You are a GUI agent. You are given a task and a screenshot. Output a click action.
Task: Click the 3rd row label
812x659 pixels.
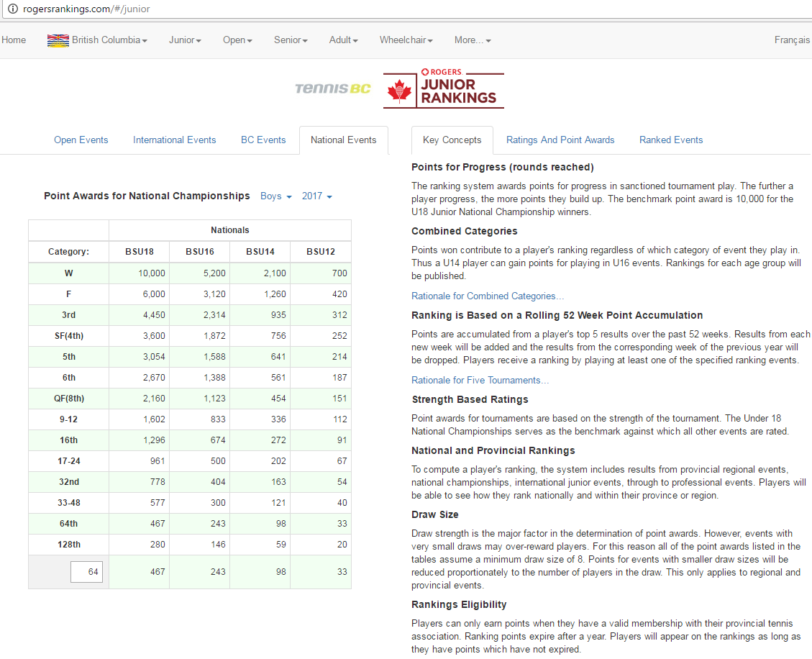click(x=69, y=315)
